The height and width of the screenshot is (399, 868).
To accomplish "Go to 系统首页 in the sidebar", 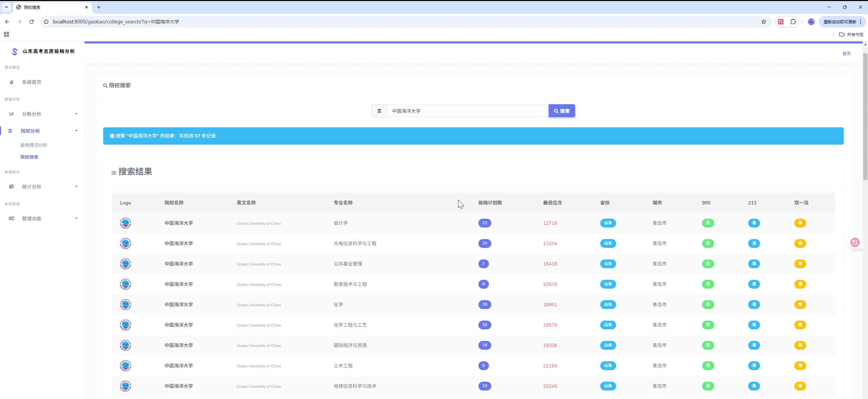I will coord(32,82).
